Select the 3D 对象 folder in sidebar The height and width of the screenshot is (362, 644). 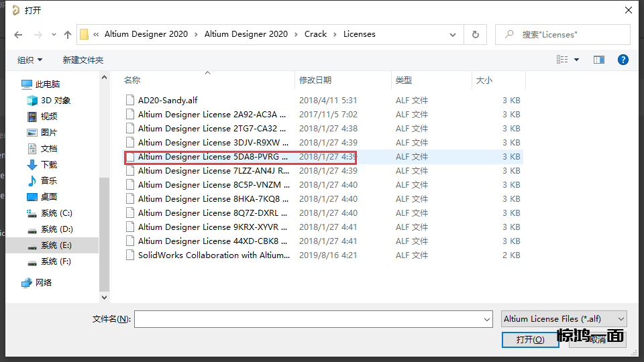(55, 101)
